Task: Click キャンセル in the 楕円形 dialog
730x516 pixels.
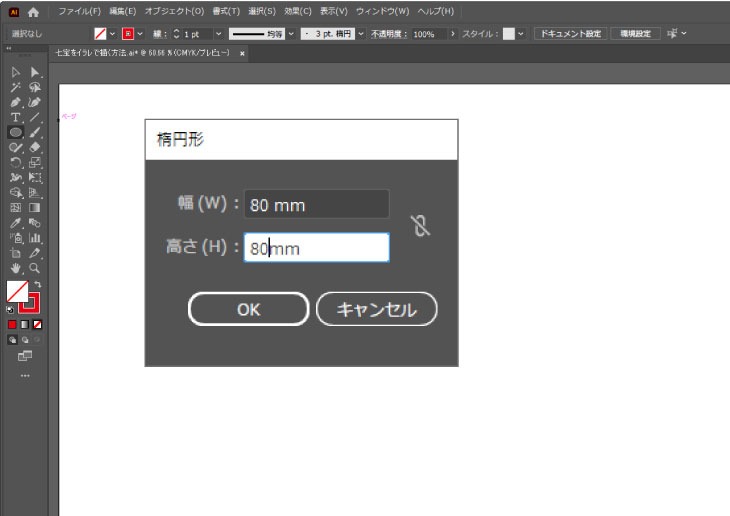Action: 377,309
